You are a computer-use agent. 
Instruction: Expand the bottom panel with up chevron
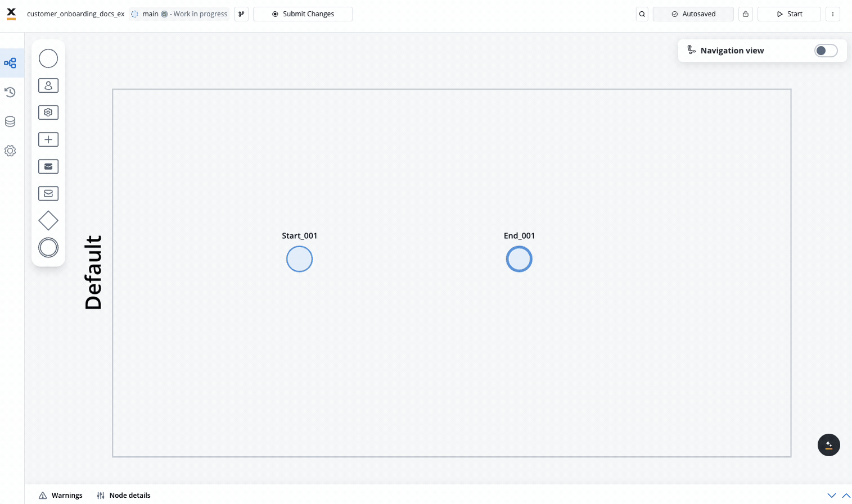click(x=846, y=496)
